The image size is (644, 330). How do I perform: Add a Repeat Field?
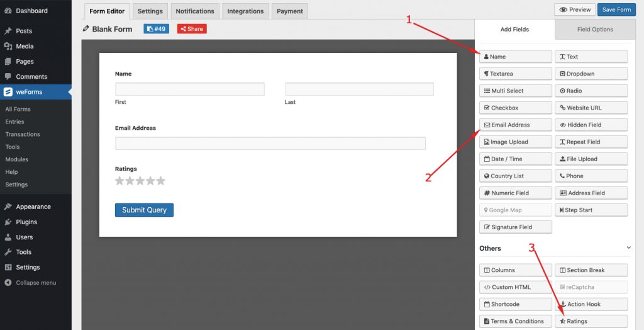[x=591, y=142]
